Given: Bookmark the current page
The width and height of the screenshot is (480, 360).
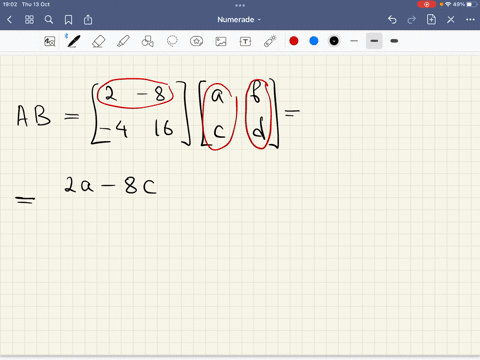Looking at the screenshot, I should point(68,20).
